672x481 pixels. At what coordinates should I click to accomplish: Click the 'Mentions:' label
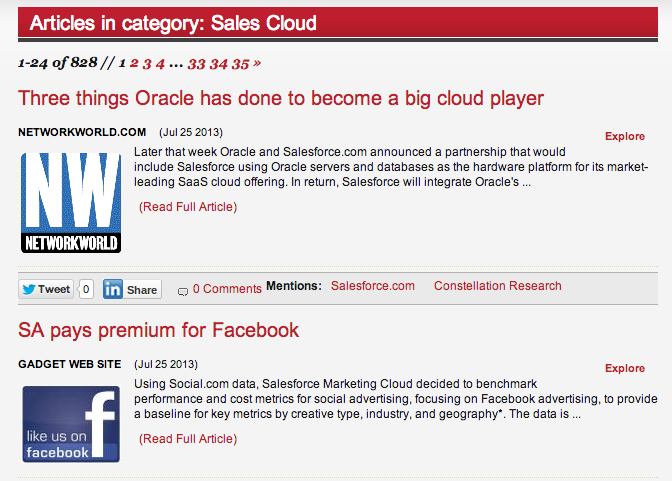point(294,286)
